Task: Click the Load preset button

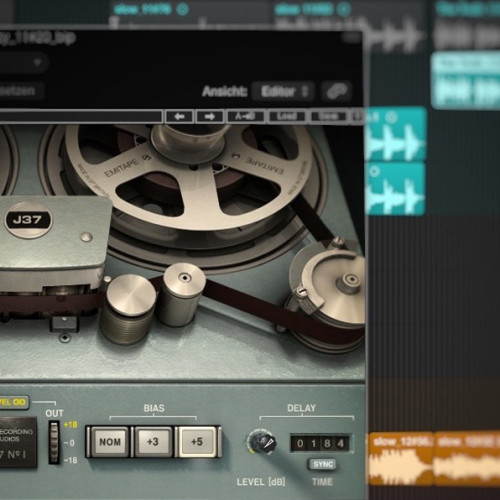Action: point(287,117)
